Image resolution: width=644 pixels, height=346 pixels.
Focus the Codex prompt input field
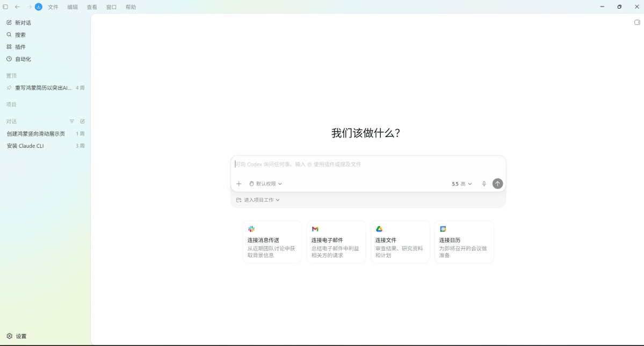click(368, 164)
